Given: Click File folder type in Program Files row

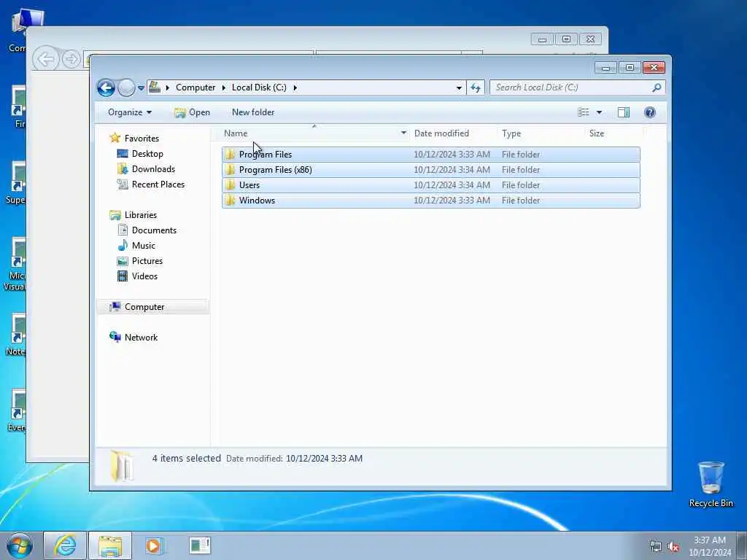Looking at the screenshot, I should 521,155.
